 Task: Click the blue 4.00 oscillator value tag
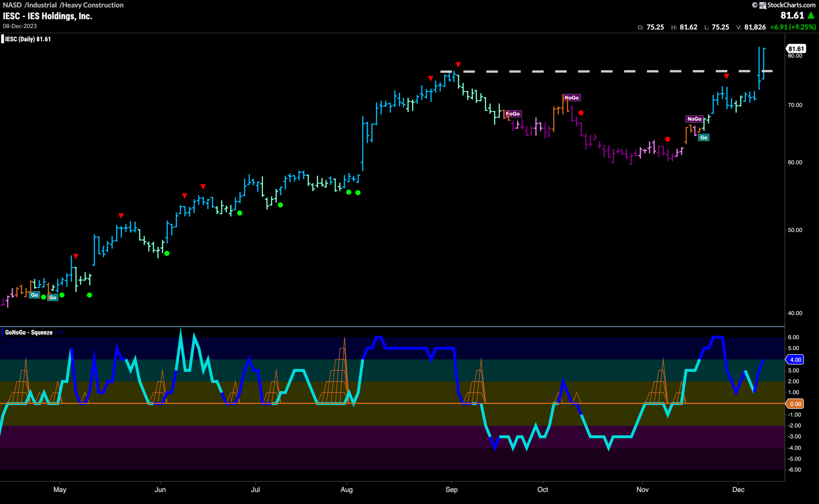pos(795,360)
